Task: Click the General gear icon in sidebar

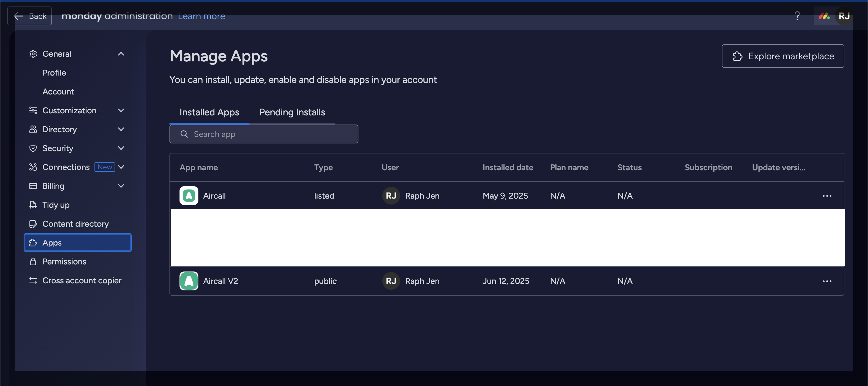Action: (33, 54)
